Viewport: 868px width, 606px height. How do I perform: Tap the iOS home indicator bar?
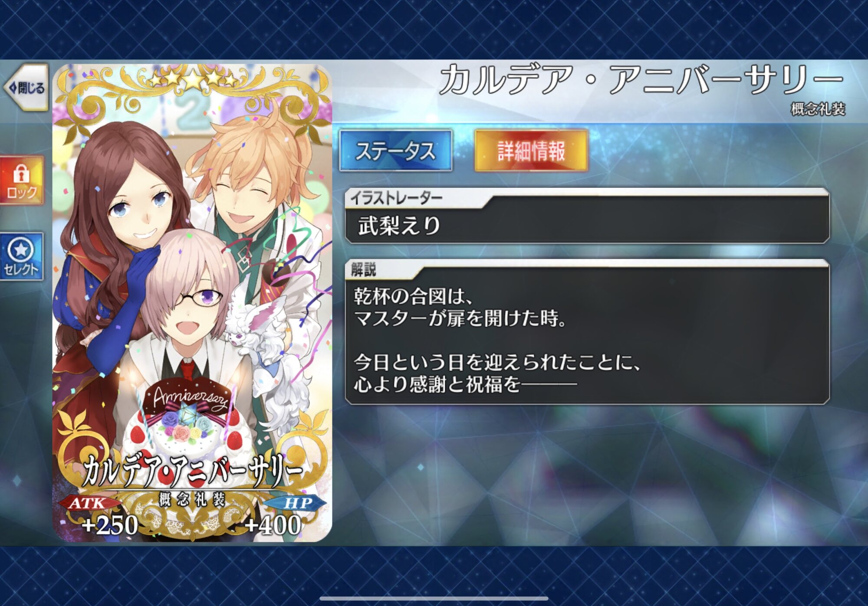434,599
